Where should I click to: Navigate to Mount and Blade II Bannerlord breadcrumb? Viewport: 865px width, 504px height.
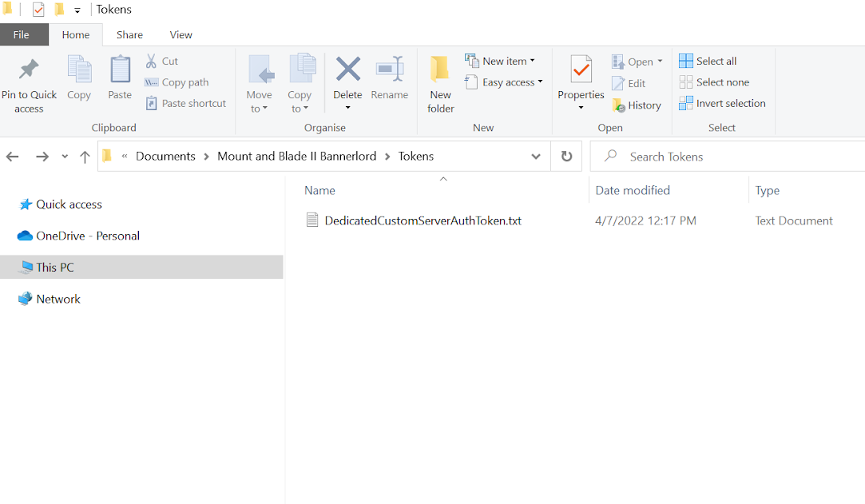pos(297,156)
